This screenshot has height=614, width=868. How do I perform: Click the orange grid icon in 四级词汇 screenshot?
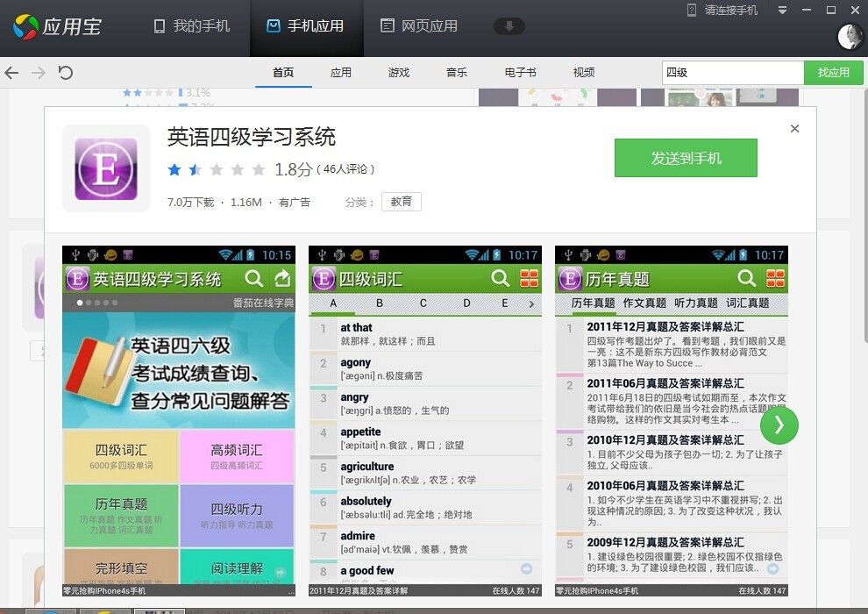pos(530,278)
